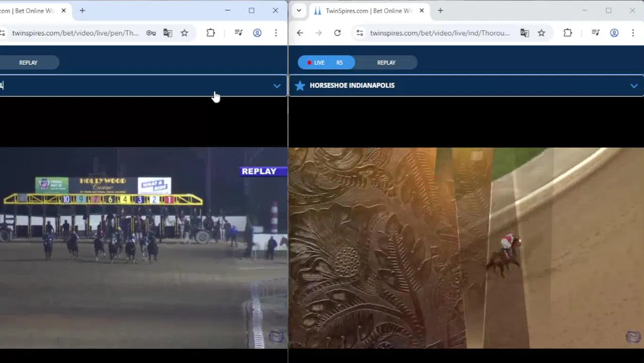
Task: Switch to REPLAY in right window
Action: click(386, 63)
